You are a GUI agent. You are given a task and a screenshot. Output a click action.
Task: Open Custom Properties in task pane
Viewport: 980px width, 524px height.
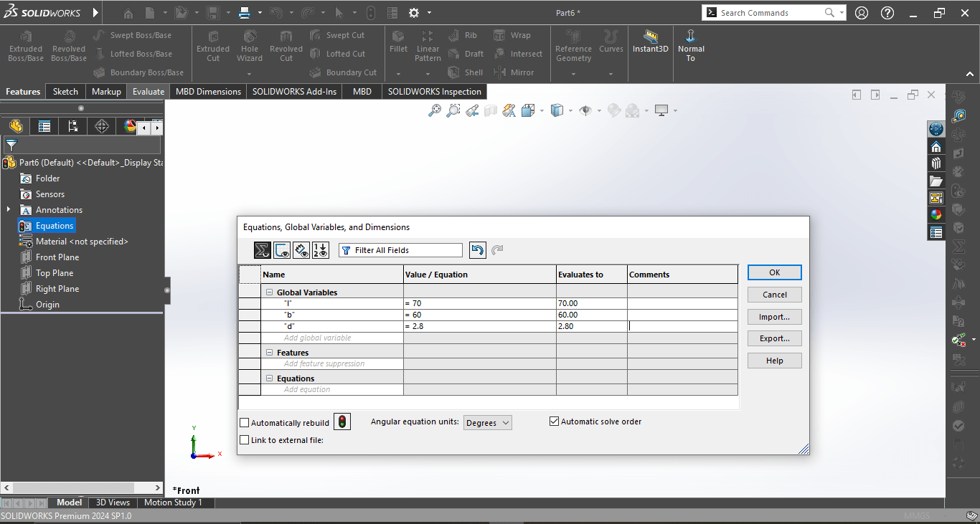click(x=936, y=232)
